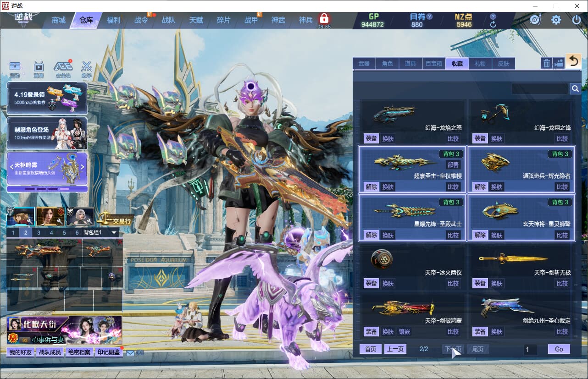588x379 pixels.
Task: Click the trash can icon in warehouse panel
Action: point(546,63)
